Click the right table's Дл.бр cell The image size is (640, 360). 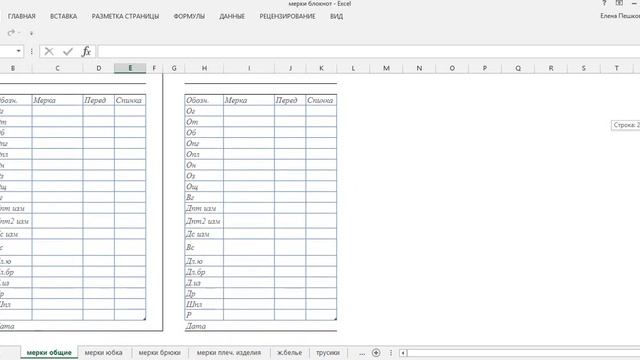204,272
